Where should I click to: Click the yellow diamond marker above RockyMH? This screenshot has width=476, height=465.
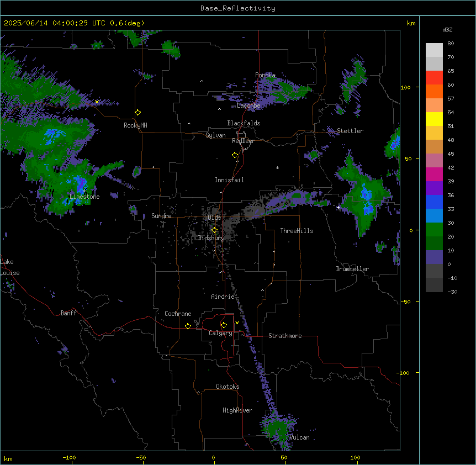[137, 112]
